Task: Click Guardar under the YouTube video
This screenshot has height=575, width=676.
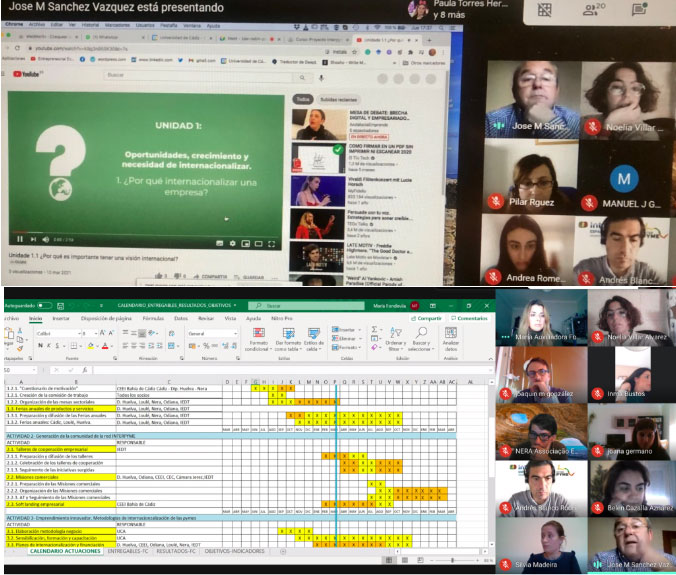Action: click(249, 277)
